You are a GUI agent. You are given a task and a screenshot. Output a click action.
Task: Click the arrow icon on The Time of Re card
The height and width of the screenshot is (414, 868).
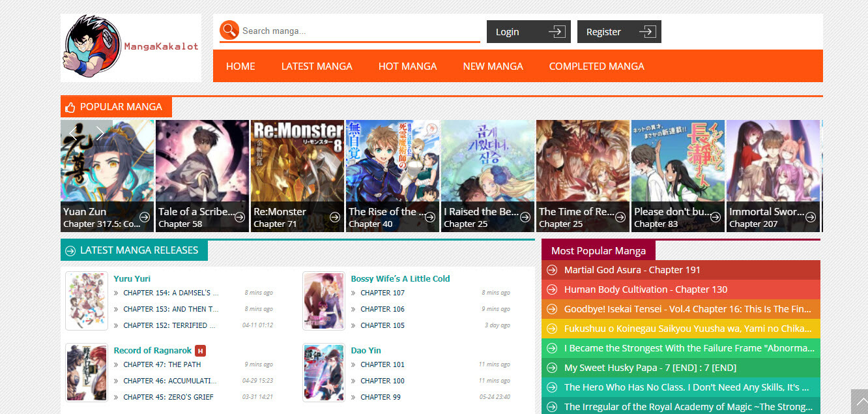(620, 217)
